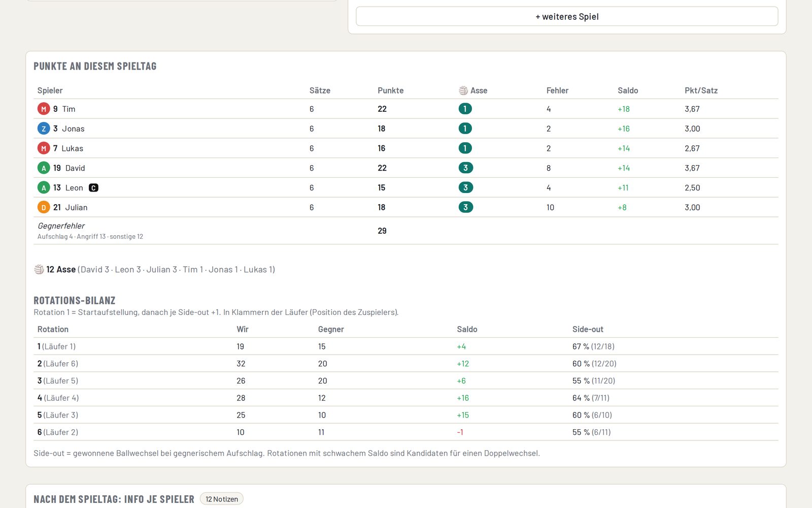812x508 pixels.
Task: Click David's aces badge showing 3
Action: [x=466, y=168]
